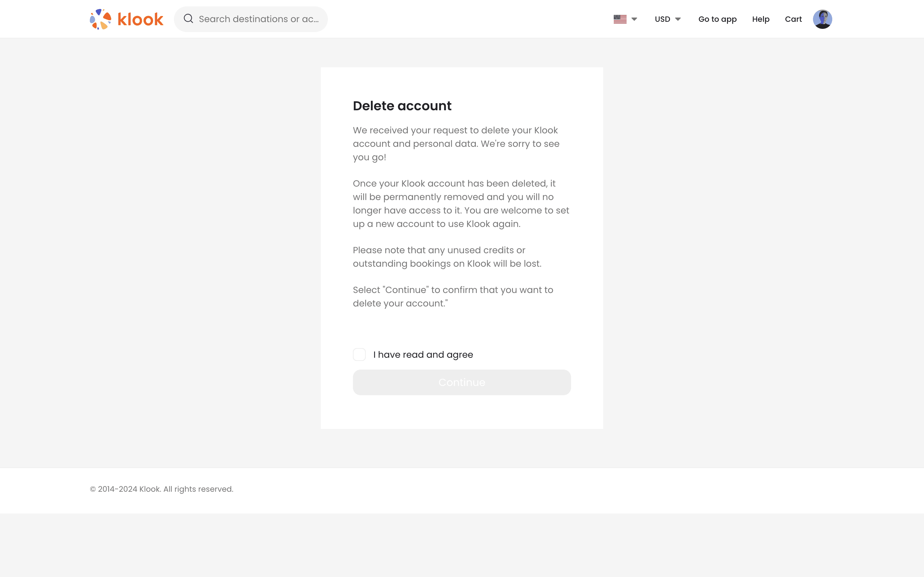Open the Help menu item
This screenshot has height=577, width=924.
pos(761,19)
